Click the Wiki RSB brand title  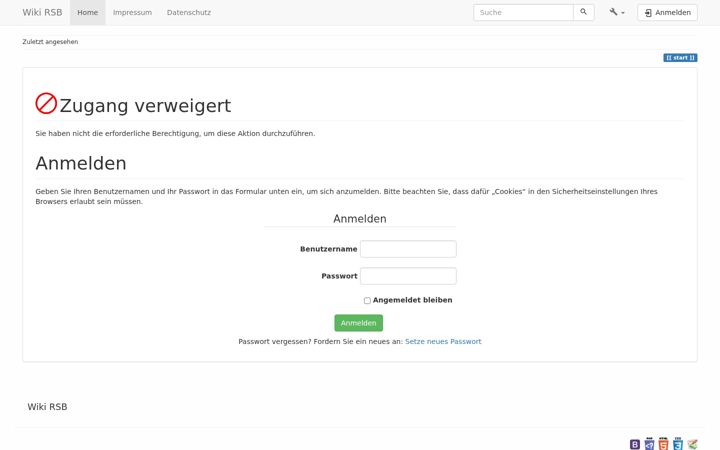pos(42,12)
